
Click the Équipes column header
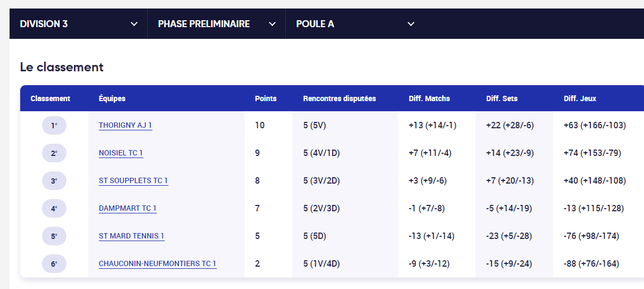[x=112, y=98]
